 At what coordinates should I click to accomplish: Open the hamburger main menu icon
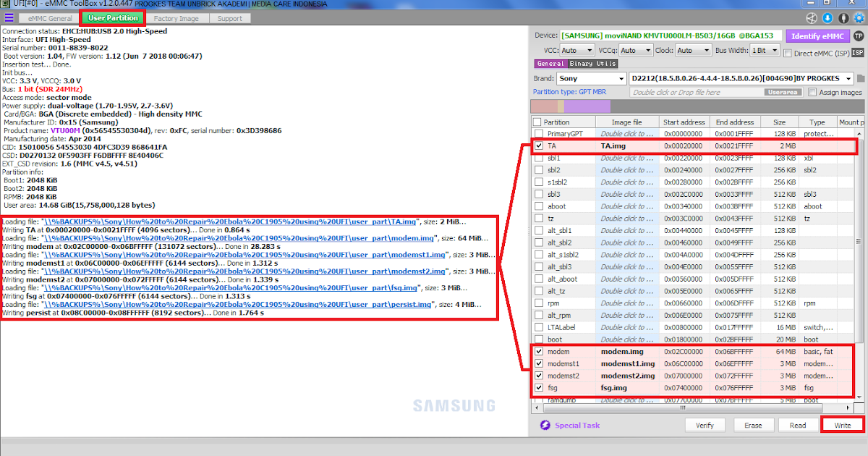tap(9, 18)
